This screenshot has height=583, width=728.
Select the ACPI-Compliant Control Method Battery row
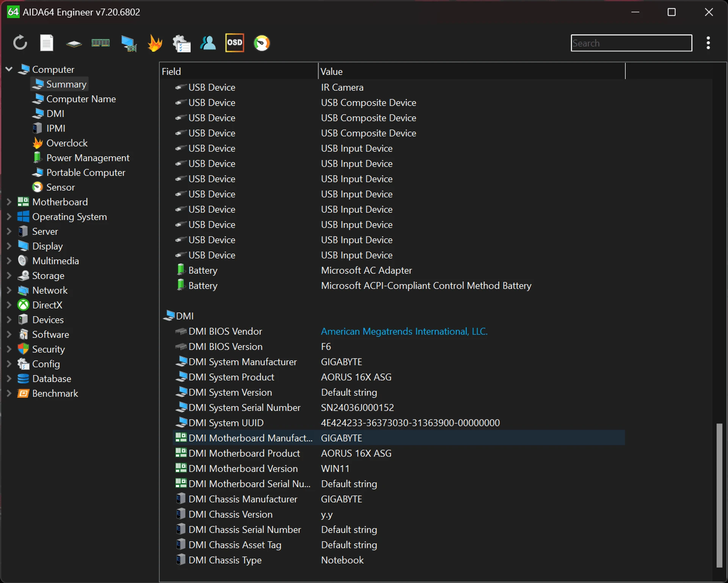399,285
